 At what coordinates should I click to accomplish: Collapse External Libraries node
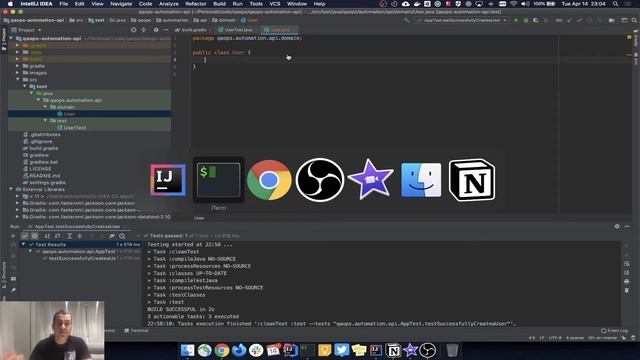pos(11,189)
